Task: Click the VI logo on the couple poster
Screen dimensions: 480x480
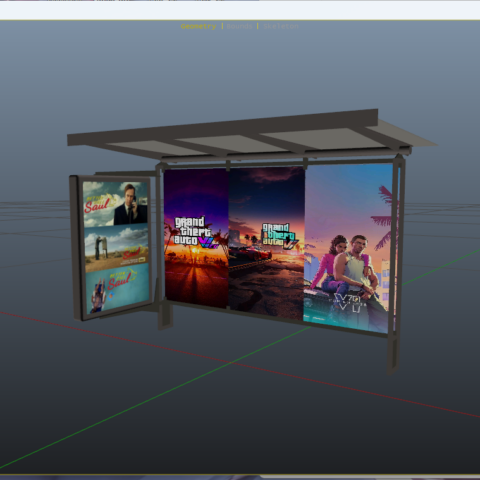Action: point(348,303)
